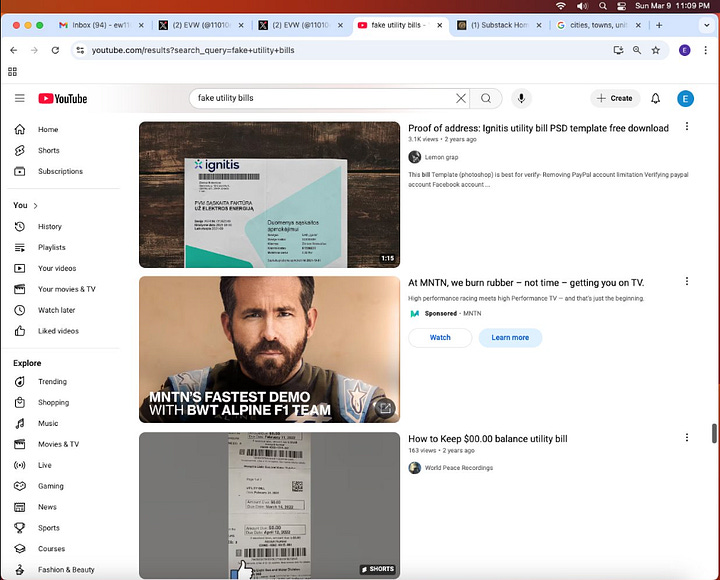The height and width of the screenshot is (580, 720).
Task: Expand the You section chevron
Action: [35, 206]
